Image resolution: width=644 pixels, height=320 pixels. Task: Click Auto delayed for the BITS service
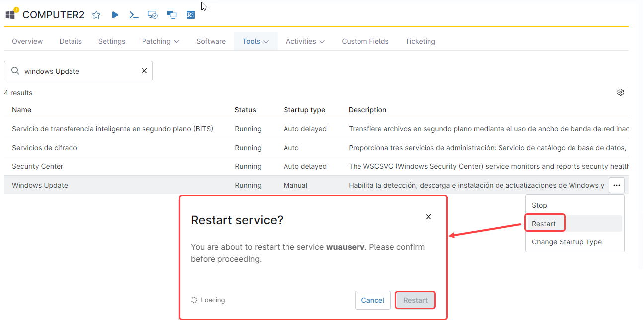305,129
